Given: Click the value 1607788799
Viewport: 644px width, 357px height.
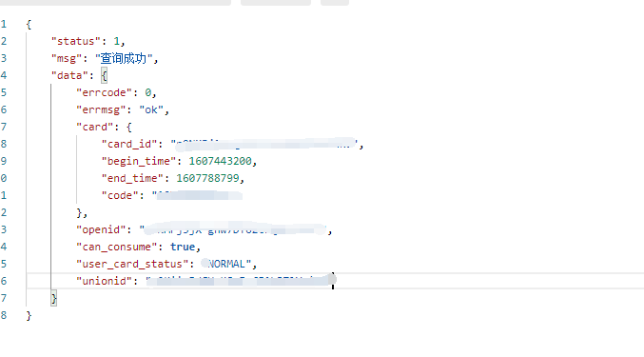Looking at the screenshot, I should pos(207,178).
